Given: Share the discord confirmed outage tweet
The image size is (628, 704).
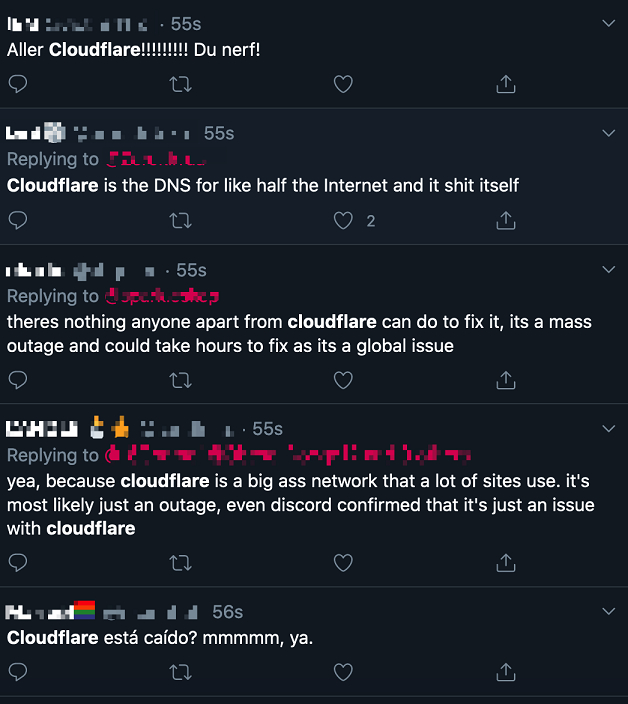Looking at the screenshot, I should 506,563.
